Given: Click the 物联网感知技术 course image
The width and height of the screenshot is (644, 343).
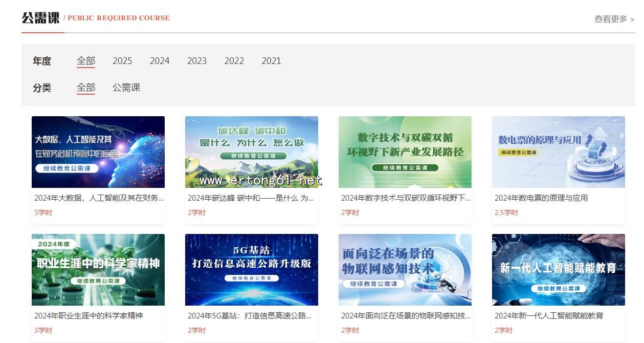Looking at the screenshot, I should 405,270.
